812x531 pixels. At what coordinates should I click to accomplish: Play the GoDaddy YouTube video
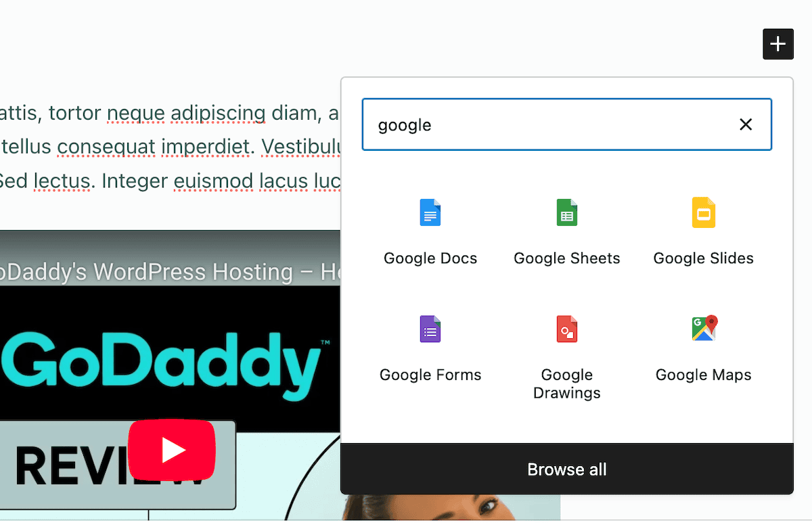tap(172, 450)
